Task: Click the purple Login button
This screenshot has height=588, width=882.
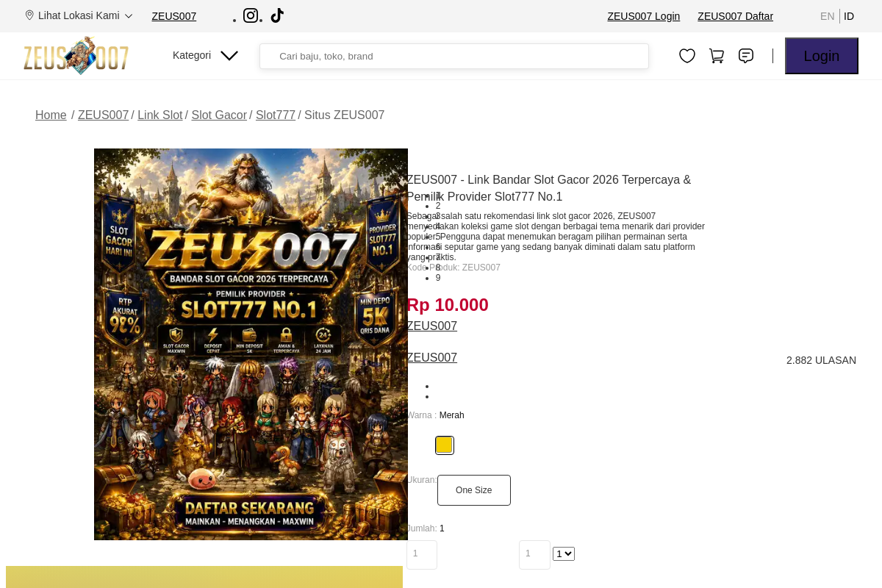Action: [x=822, y=56]
